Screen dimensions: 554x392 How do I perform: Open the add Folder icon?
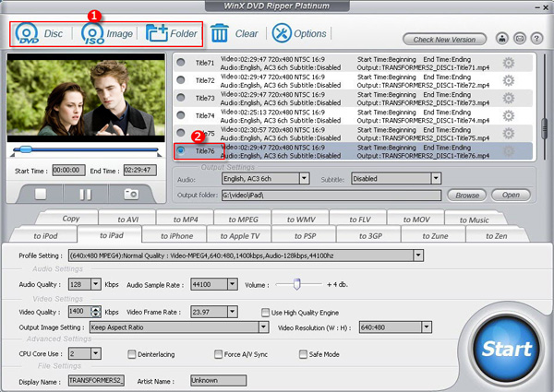(x=157, y=34)
